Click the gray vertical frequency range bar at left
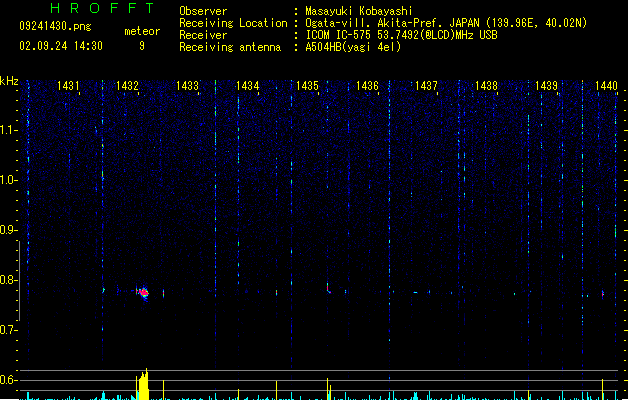This screenshot has height=400, width=629. point(19,280)
